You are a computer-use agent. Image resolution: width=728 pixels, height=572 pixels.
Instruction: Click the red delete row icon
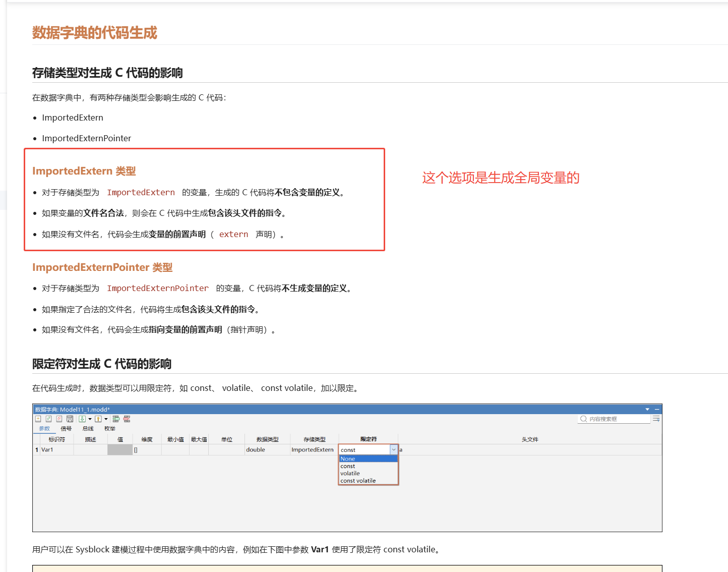[127, 419]
